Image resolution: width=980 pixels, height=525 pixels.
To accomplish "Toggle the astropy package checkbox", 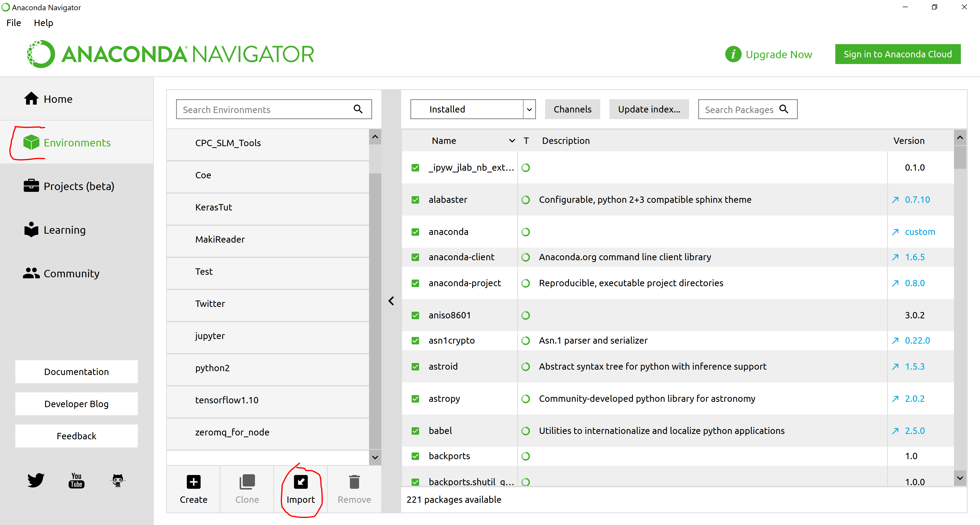I will tap(415, 398).
